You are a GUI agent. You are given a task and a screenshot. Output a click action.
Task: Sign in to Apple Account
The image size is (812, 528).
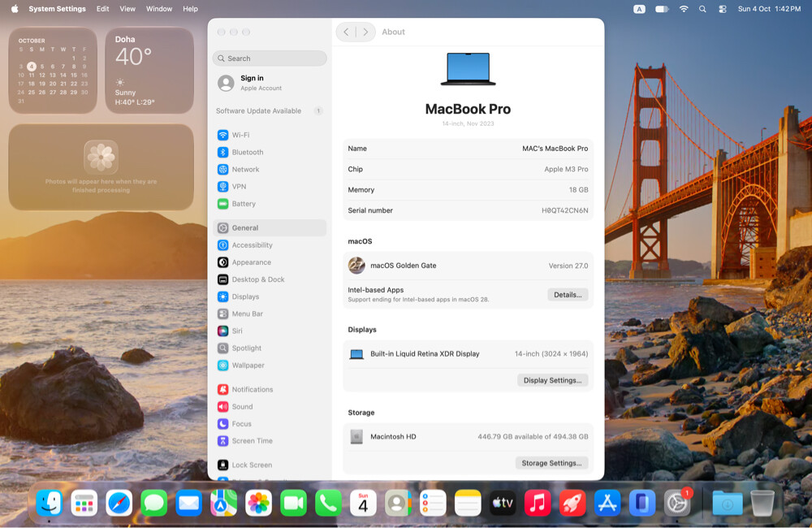pyautogui.click(x=270, y=83)
